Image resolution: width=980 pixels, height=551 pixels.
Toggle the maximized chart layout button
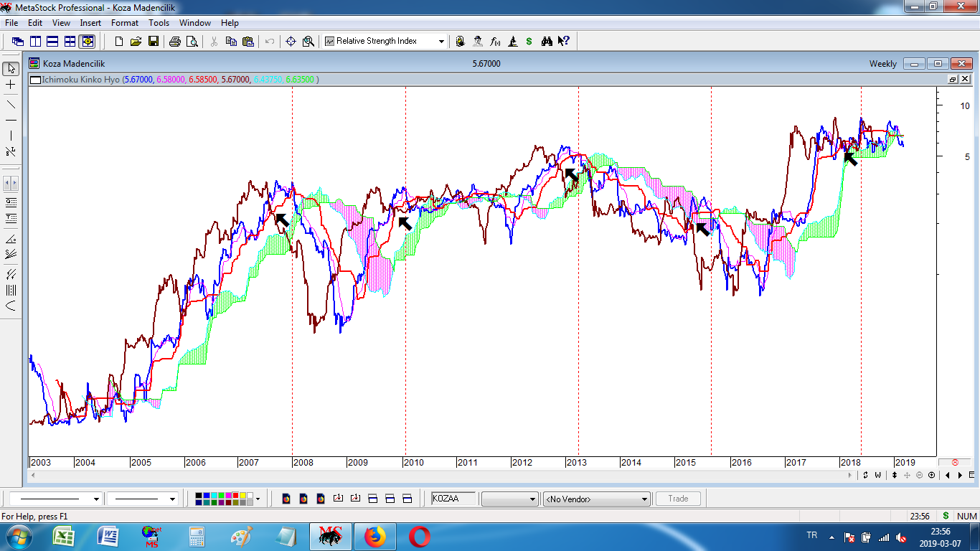pos(88,42)
